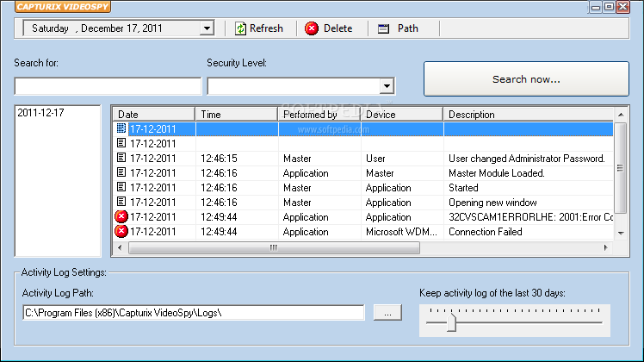The width and height of the screenshot is (644, 362).
Task: Select 'Master Module Loaded.' description
Action: [497, 173]
